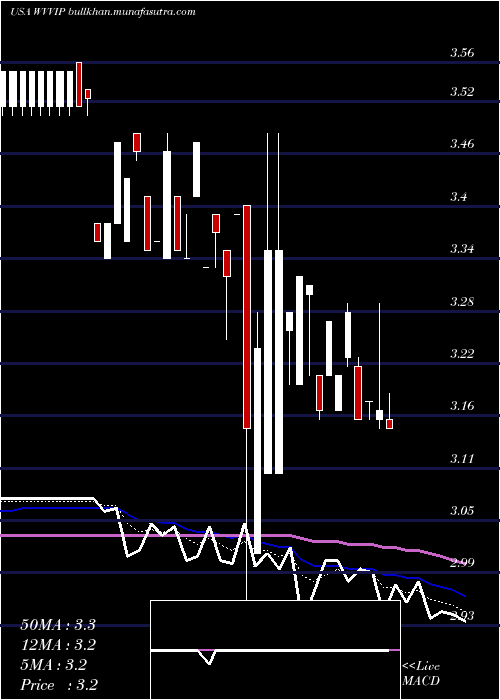Click the USA WVVIP bullkhan.munafasutra.com title text
Viewport: 500px width, 700px height.
click(103, 12)
